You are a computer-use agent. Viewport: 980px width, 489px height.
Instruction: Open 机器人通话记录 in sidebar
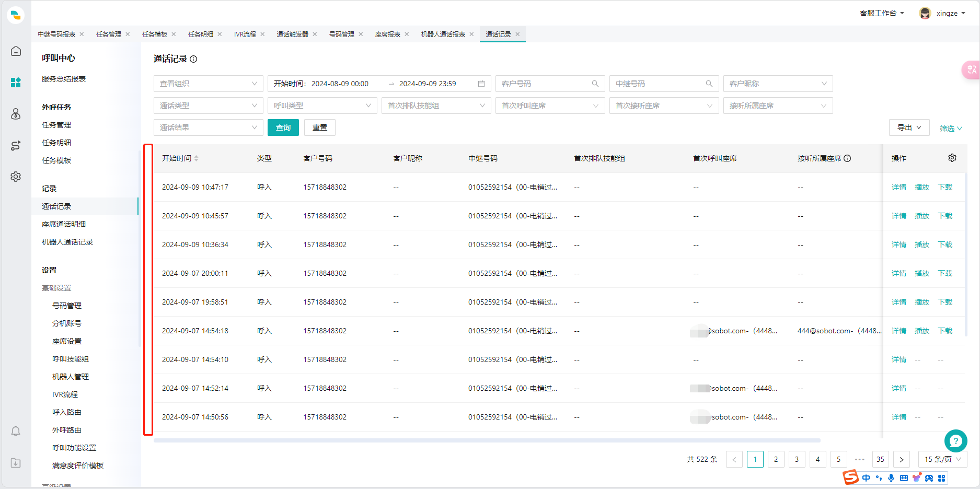(67, 242)
